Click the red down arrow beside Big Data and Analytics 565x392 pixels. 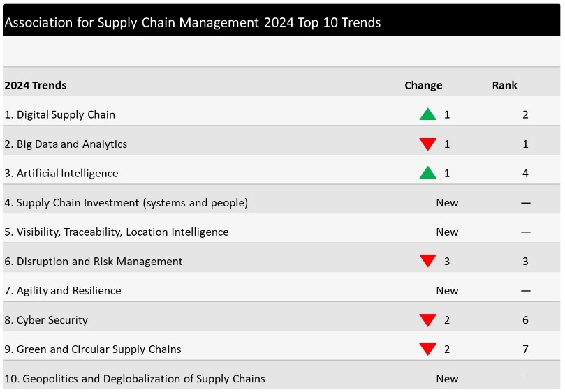click(x=427, y=144)
